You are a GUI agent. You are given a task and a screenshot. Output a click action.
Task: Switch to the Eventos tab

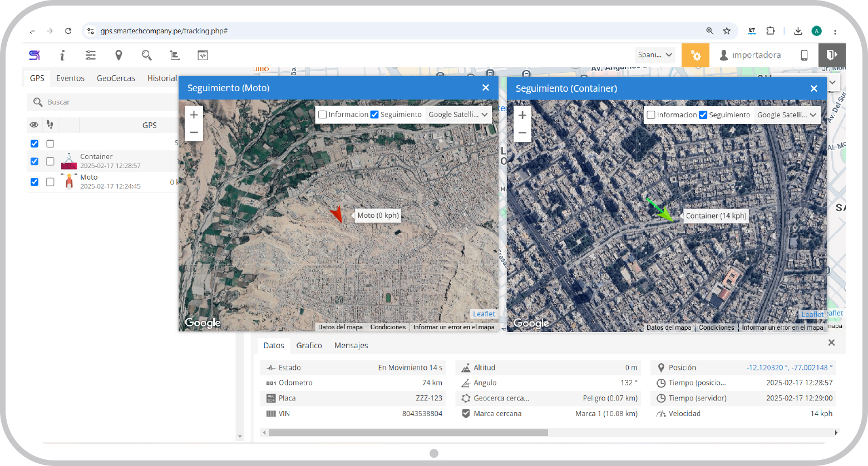click(70, 78)
